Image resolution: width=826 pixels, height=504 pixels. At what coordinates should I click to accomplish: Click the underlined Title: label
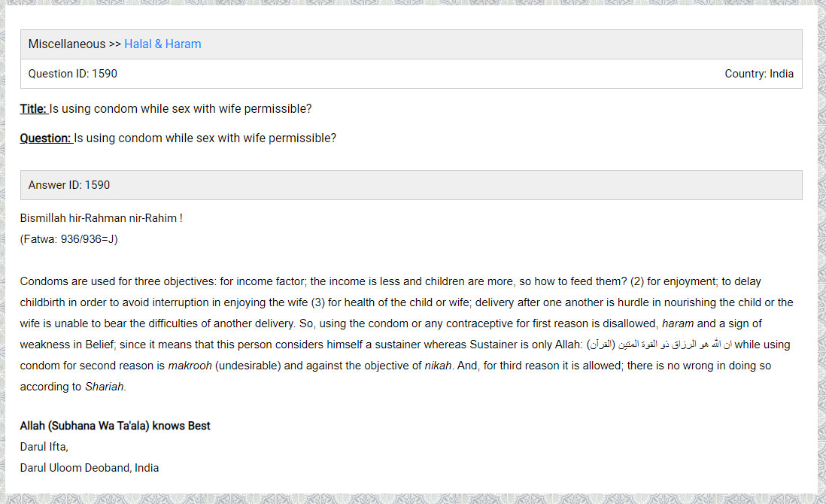(34, 109)
